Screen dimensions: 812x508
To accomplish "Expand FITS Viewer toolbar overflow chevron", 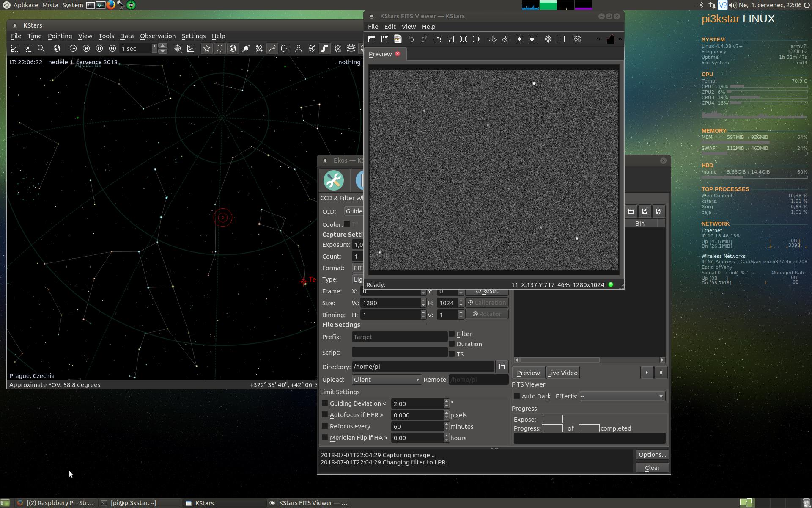I will click(x=598, y=39).
